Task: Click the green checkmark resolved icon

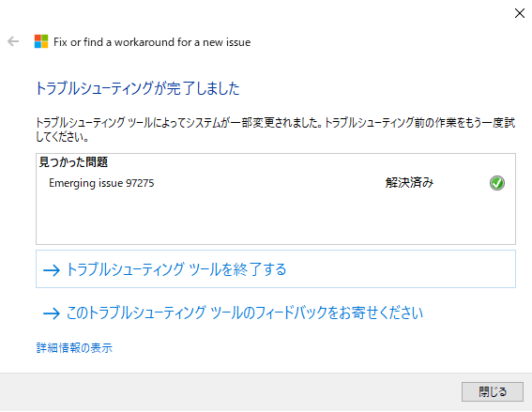Action: coord(497,183)
